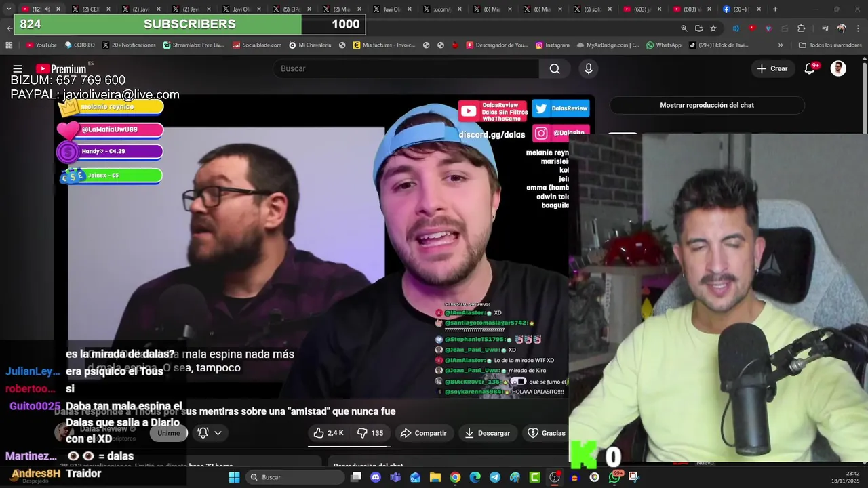Click the Gracias thanks button
The width and height of the screenshot is (868, 488).
point(546,433)
